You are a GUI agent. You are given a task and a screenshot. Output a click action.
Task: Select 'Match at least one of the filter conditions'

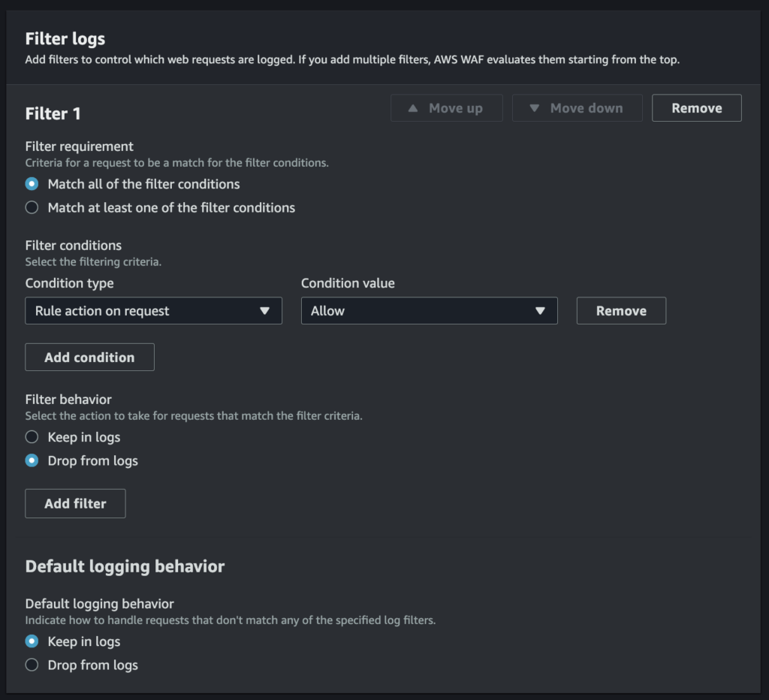pyautogui.click(x=32, y=208)
